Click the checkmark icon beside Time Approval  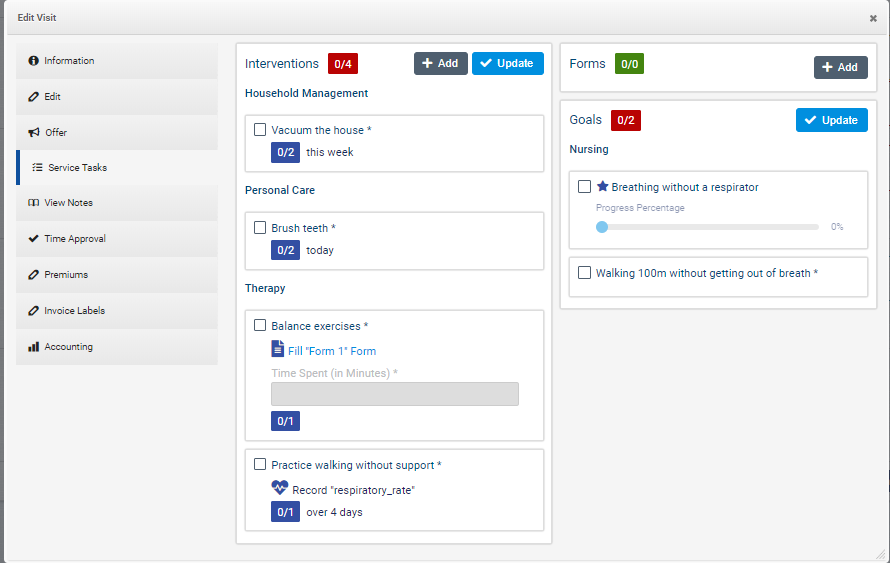coord(34,239)
